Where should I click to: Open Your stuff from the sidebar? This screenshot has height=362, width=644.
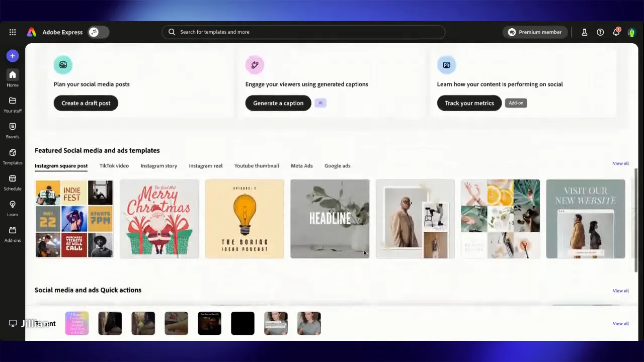13,104
